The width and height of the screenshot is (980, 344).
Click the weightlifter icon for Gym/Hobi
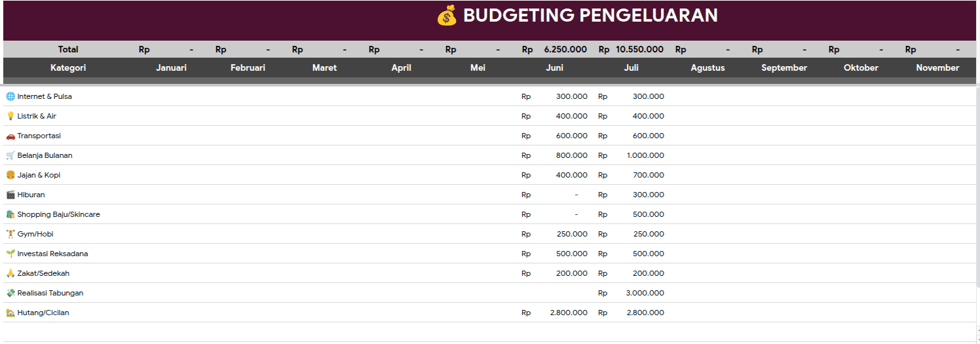[10, 234]
